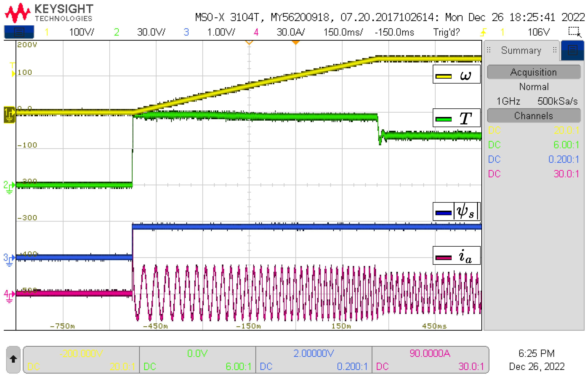The height and width of the screenshot is (377, 588).
Task: Click the -300 vertical axis label
Action: [27, 218]
